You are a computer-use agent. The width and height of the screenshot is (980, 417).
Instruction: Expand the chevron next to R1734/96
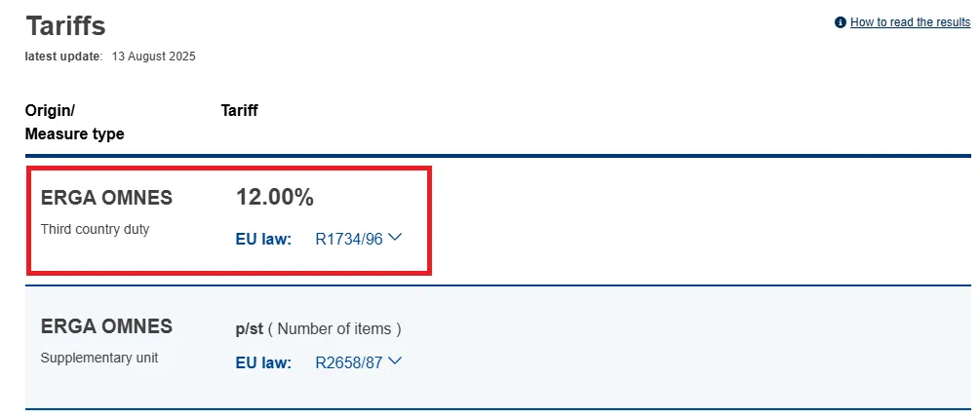coord(395,237)
